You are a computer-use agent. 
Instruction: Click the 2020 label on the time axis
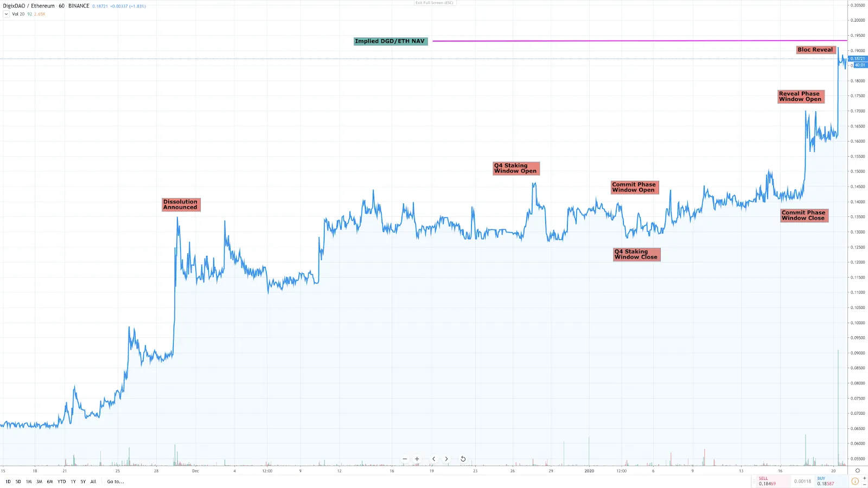[x=589, y=471]
